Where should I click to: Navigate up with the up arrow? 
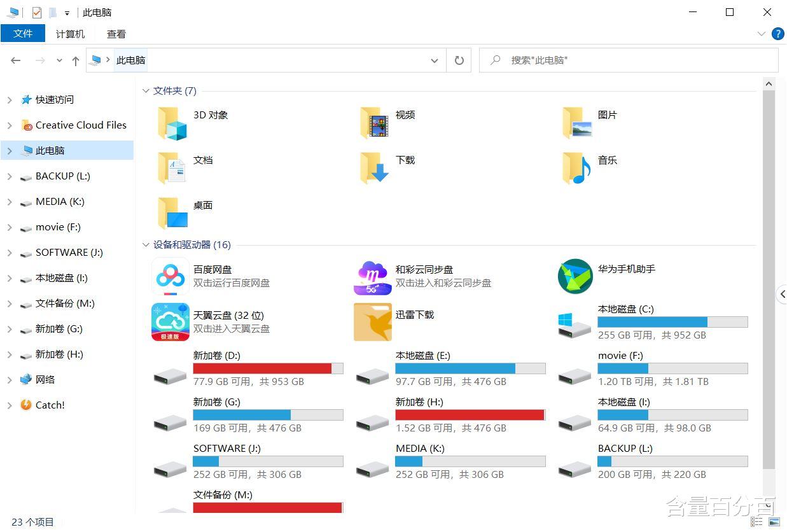(75, 60)
